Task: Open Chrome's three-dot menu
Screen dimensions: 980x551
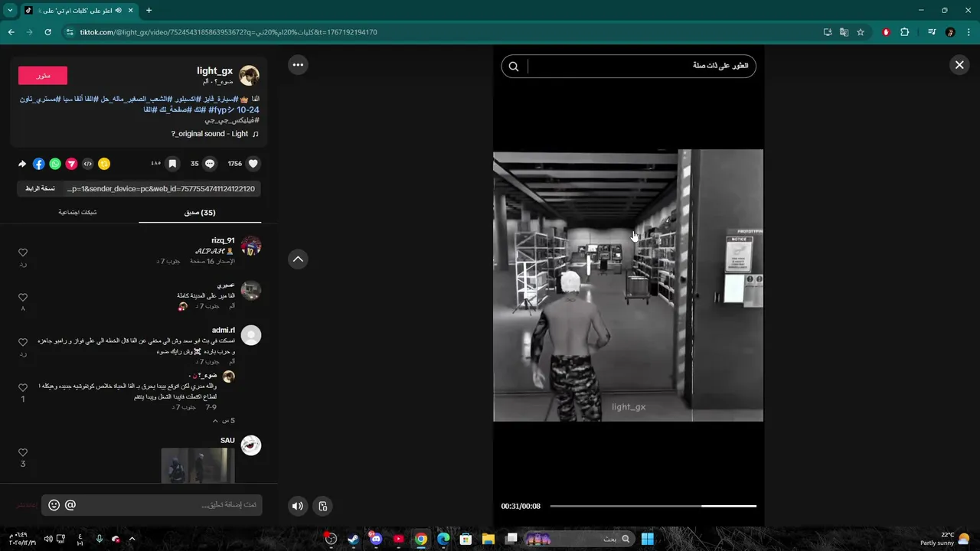Action: 969,32
